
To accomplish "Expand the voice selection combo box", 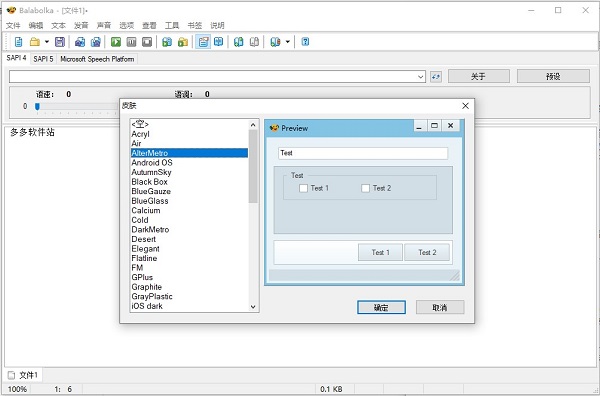I will point(421,77).
